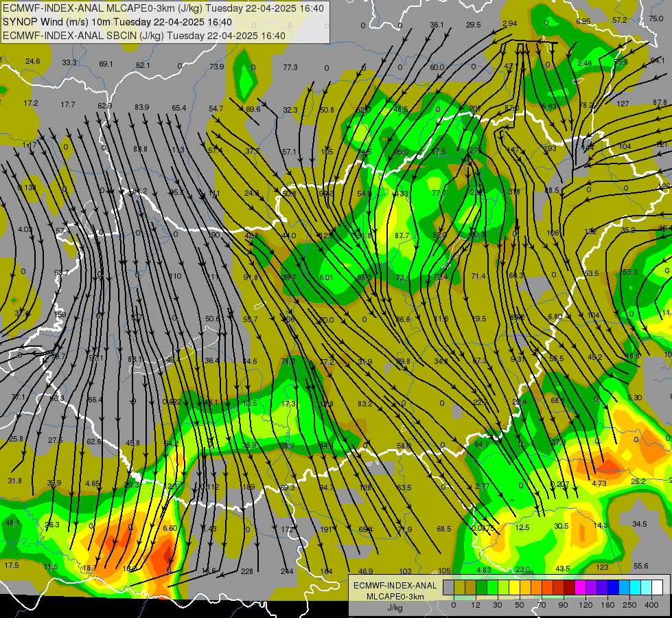The width and height of the screenshot is (672, 618).
Task: Click the dark green legend swatch
Action: click(x=481, y=587)
